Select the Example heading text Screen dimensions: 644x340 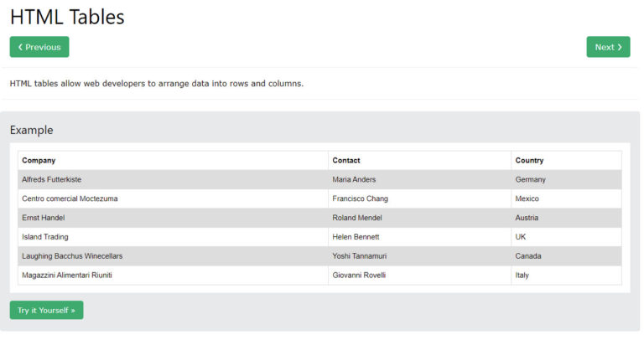[31, 130]
